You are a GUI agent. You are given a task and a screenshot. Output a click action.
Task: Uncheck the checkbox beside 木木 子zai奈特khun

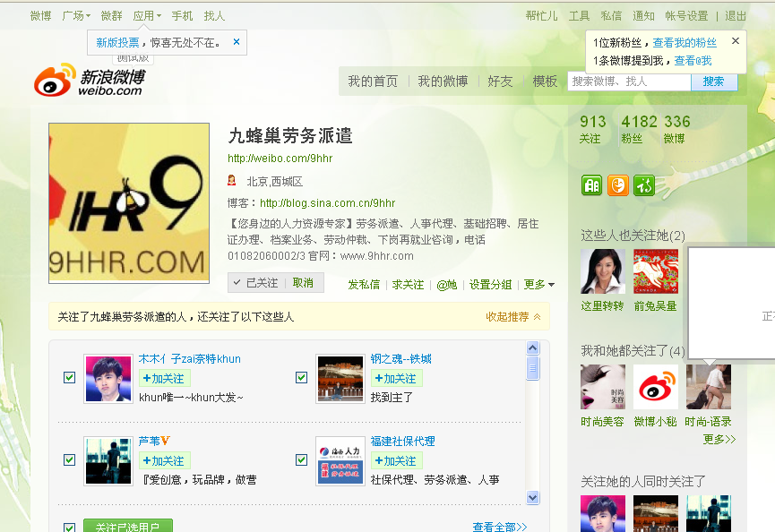tap(69, 377)
